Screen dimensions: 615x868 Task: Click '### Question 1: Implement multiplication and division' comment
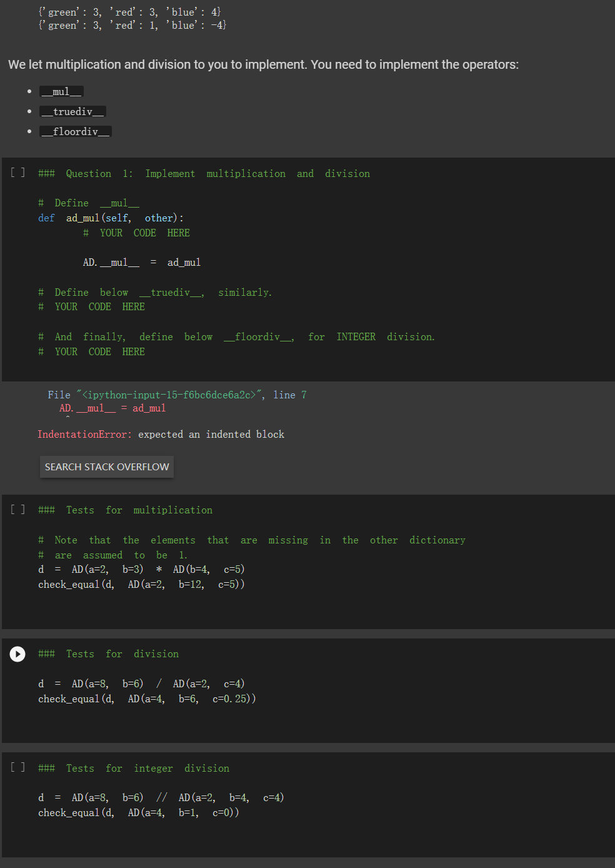click(x=204, y=174)
